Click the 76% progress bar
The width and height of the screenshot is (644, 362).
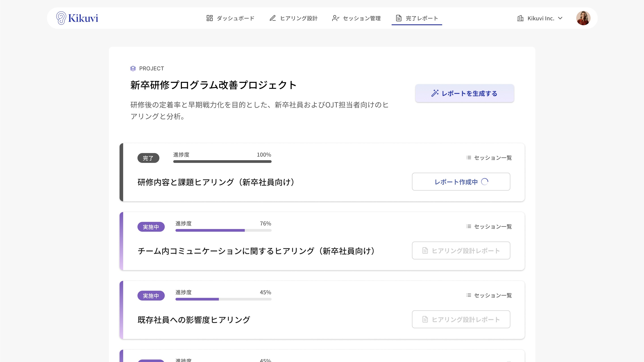point(223,230)
